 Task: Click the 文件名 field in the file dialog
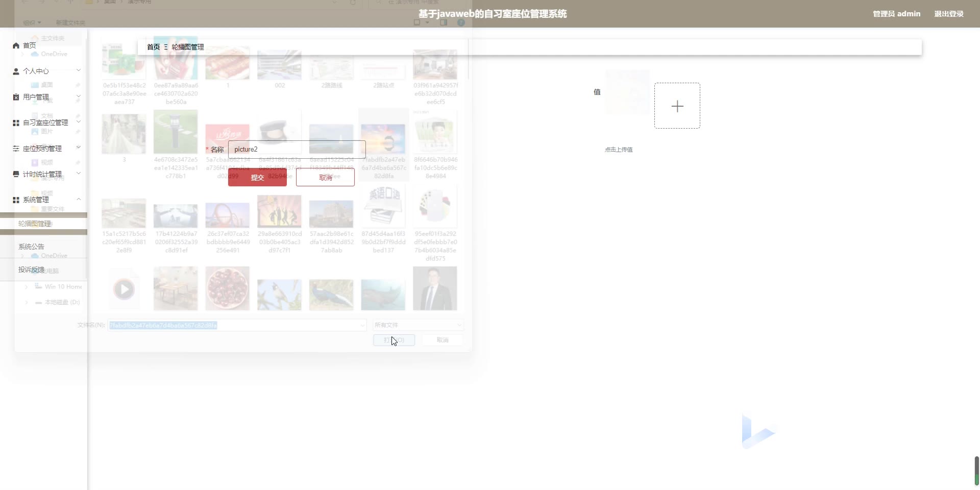pos(237,325)
